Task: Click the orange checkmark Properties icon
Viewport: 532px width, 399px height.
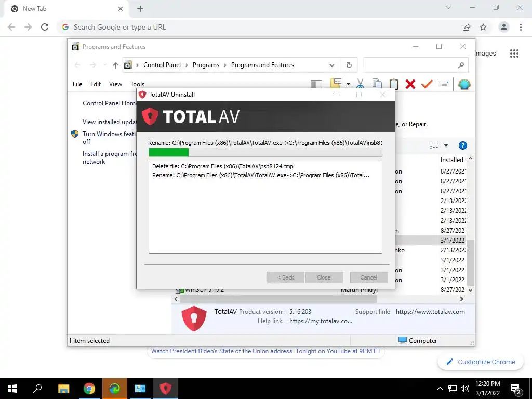Action: tap(427, 84)
